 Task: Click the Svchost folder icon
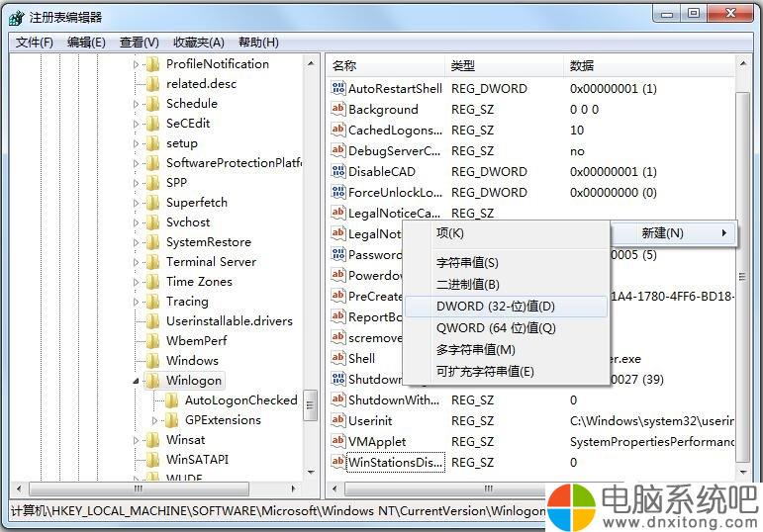(152, 222)
